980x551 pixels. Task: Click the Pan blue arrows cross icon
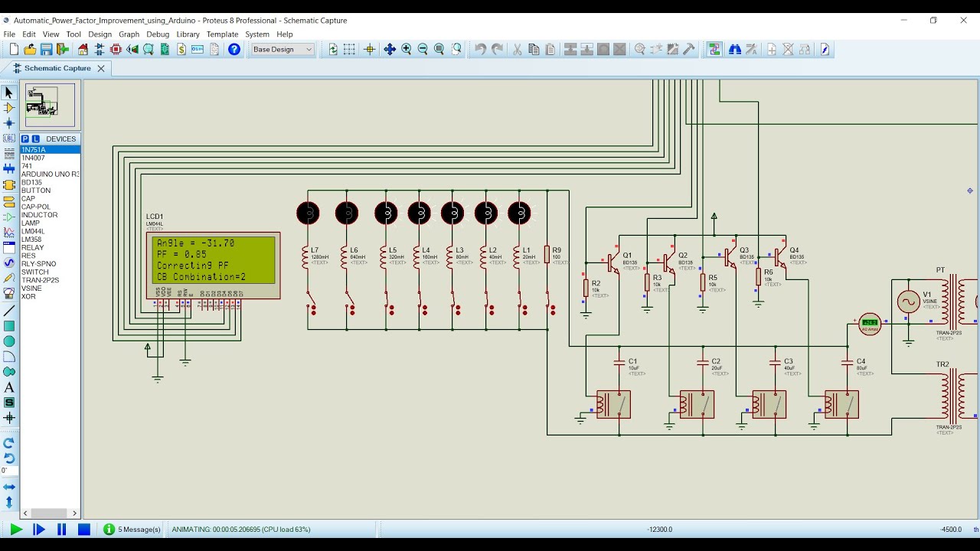[390, 49]
